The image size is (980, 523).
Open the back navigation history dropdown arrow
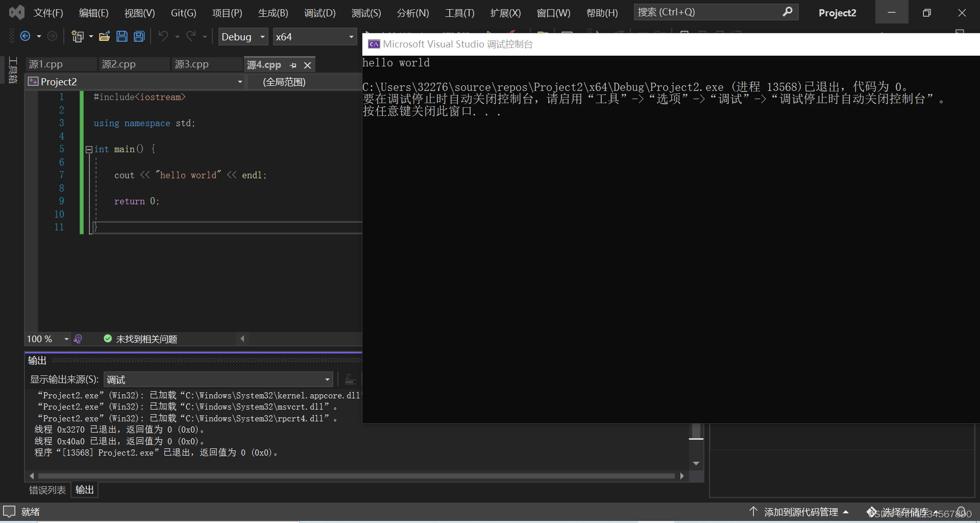coord(39,36)
